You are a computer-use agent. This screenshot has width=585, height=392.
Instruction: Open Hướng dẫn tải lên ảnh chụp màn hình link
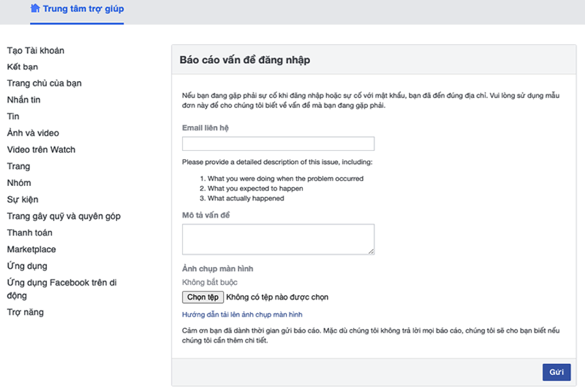pos(242,315)
